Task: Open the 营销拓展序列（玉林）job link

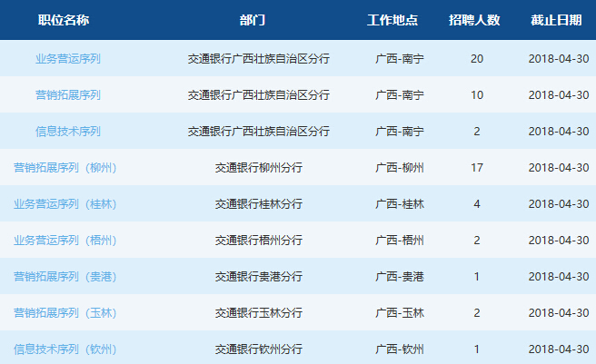Action: (x=65, y=312)
